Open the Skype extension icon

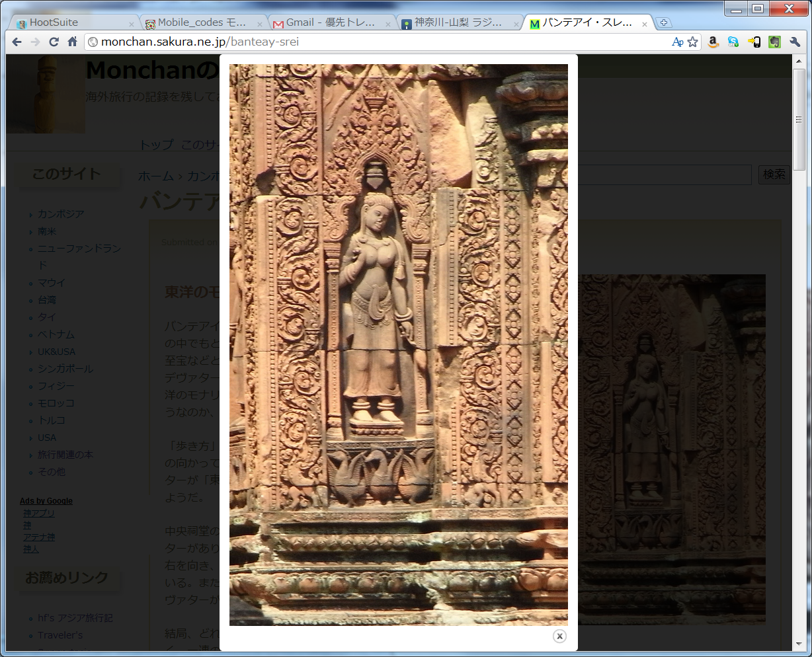(733, 42)
